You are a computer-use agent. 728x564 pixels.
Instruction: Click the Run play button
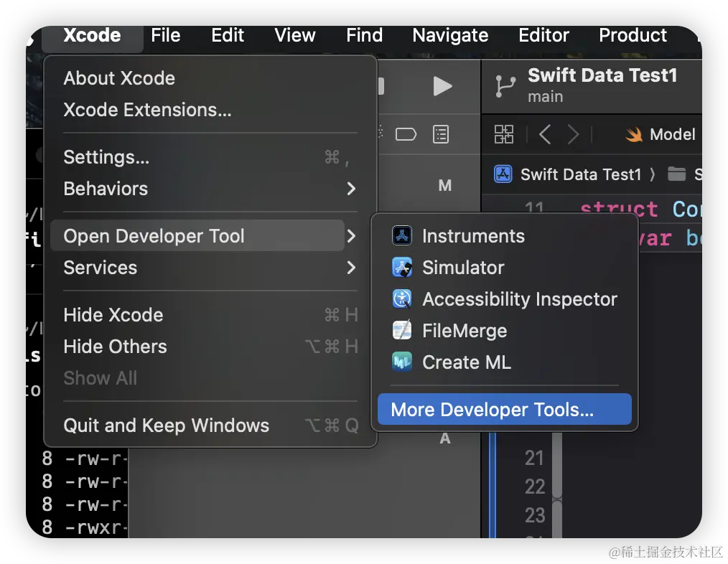point(442,86)
